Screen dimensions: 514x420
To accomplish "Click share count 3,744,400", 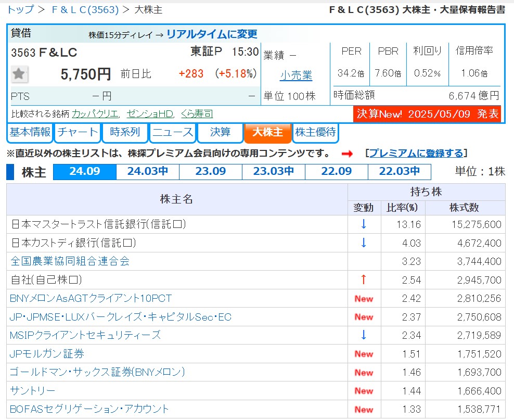I will [x=479, y=261].
